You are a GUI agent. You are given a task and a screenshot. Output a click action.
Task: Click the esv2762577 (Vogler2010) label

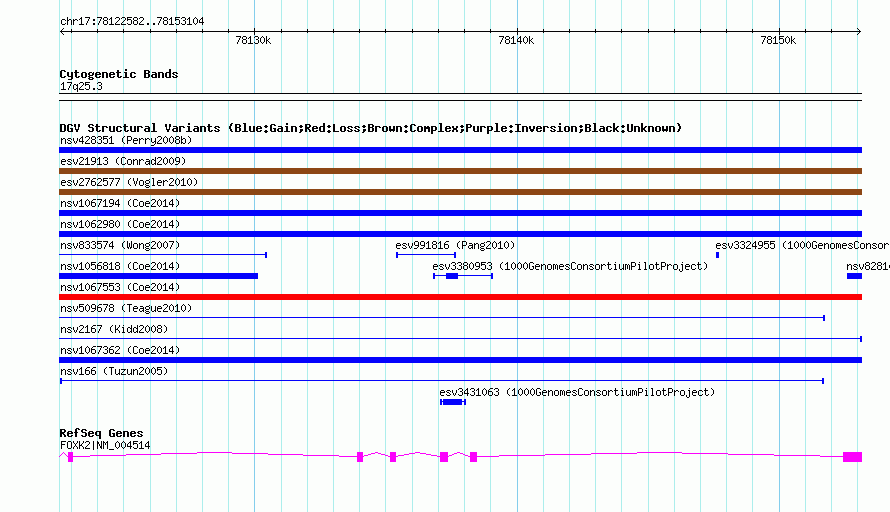point(129,182)
